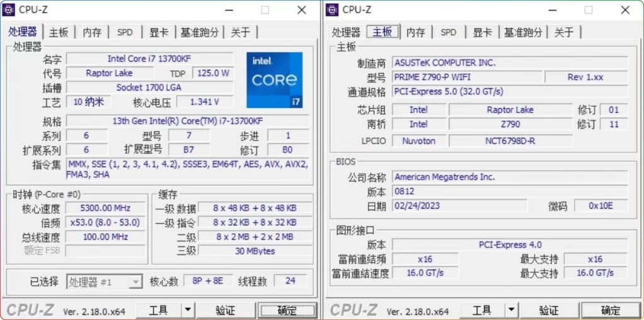Select the SPD tab in the right window
Screen dimensions: 644x320
[x=448, y=32]
